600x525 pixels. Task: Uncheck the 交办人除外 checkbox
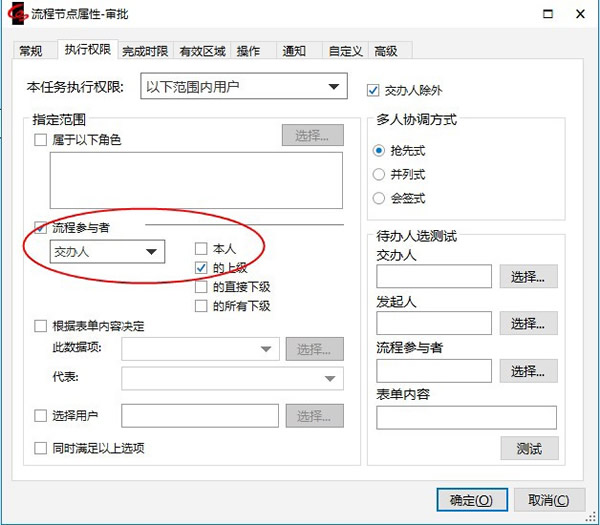point(375,89)
